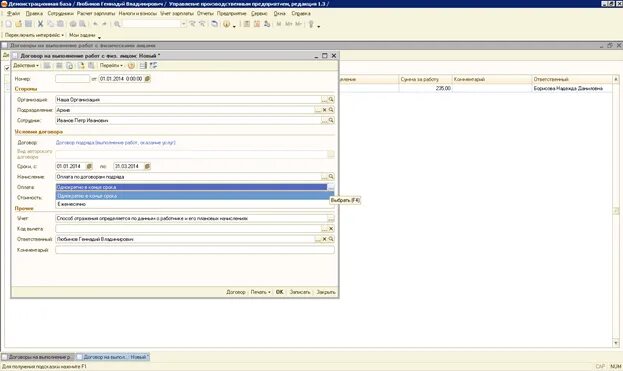
Task: Click the magnifier icon in Ответственный field
Action: pos(331,239)
